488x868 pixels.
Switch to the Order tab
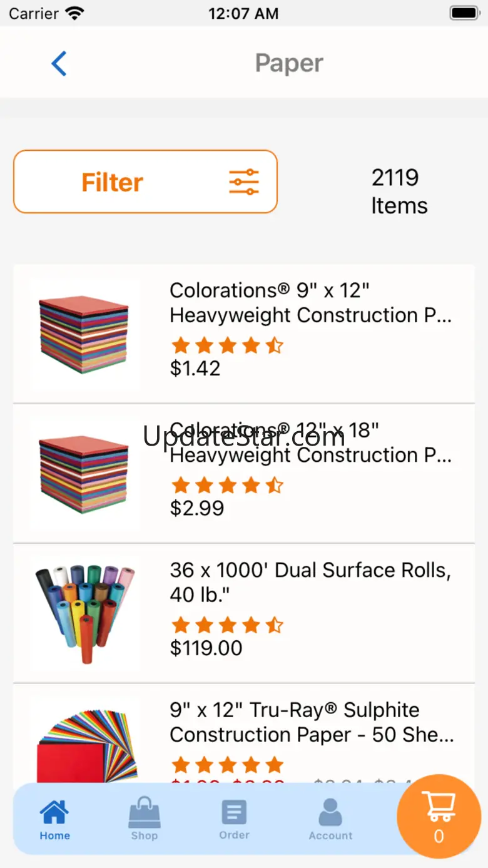coord(234,820)
